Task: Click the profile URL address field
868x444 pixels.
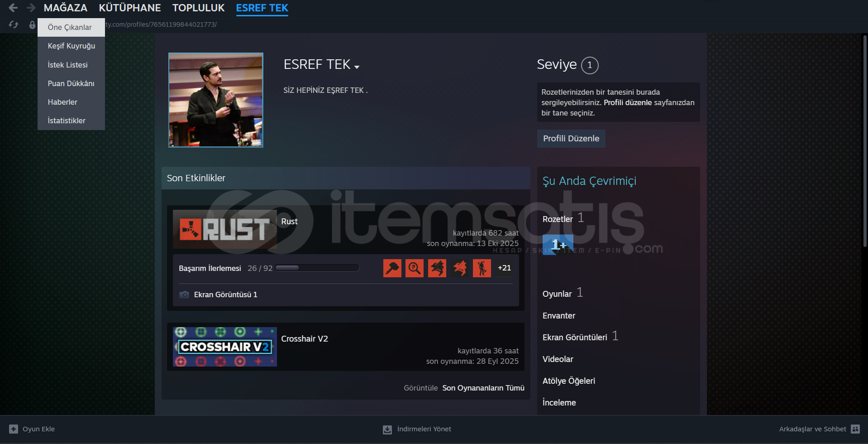Action: click(161, 24)
